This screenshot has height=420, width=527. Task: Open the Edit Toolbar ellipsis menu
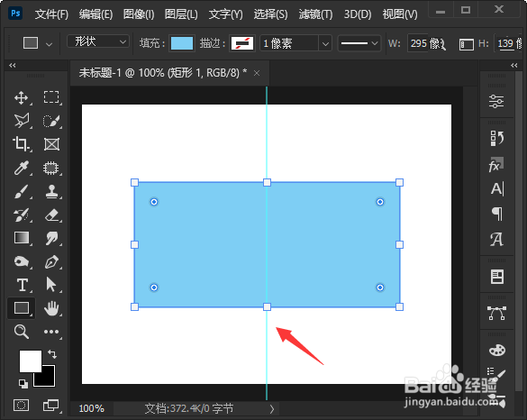point(51,332)
